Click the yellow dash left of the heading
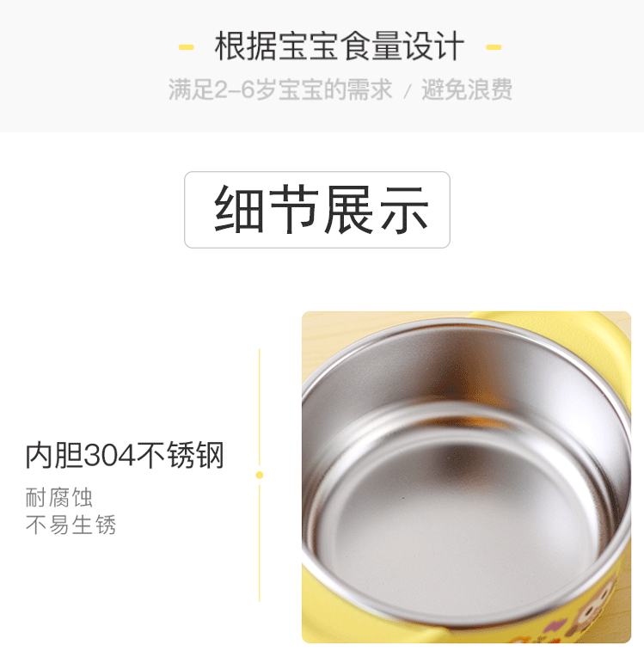The height and width of the screenshot is (657, 644). 186,47
